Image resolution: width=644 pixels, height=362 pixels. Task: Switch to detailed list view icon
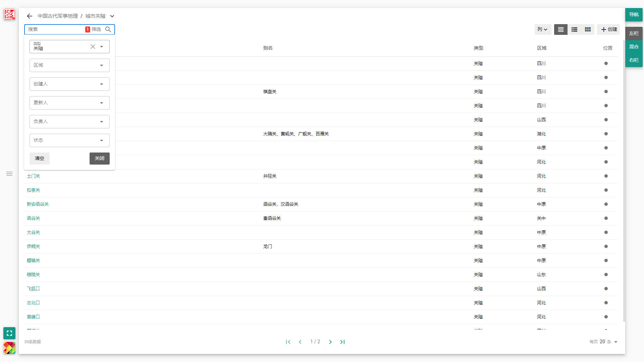(574, 29)
